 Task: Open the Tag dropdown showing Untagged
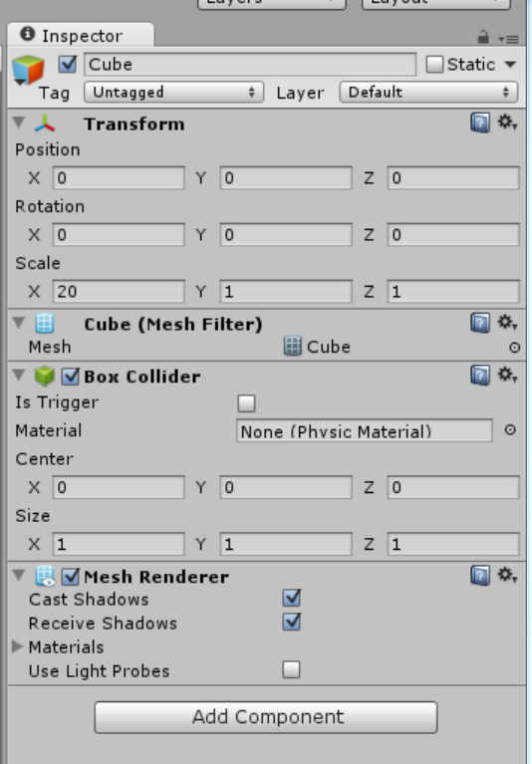pyautogui.click(x=174, y=92)
